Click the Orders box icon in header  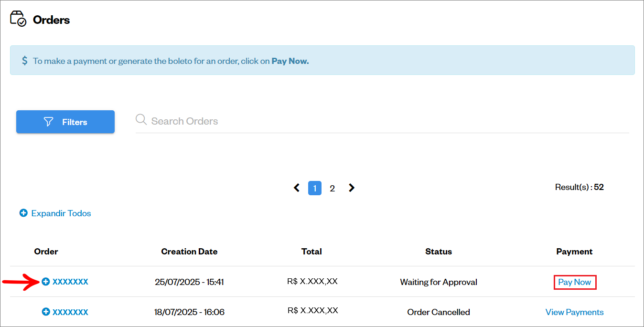(x=18, y=19)
